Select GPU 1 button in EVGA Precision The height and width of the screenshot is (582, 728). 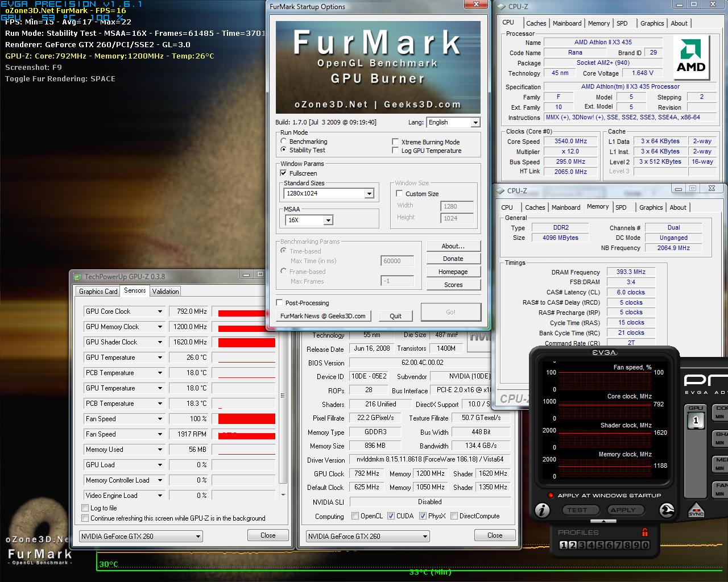pyautogui.click(x=696, y=421)
